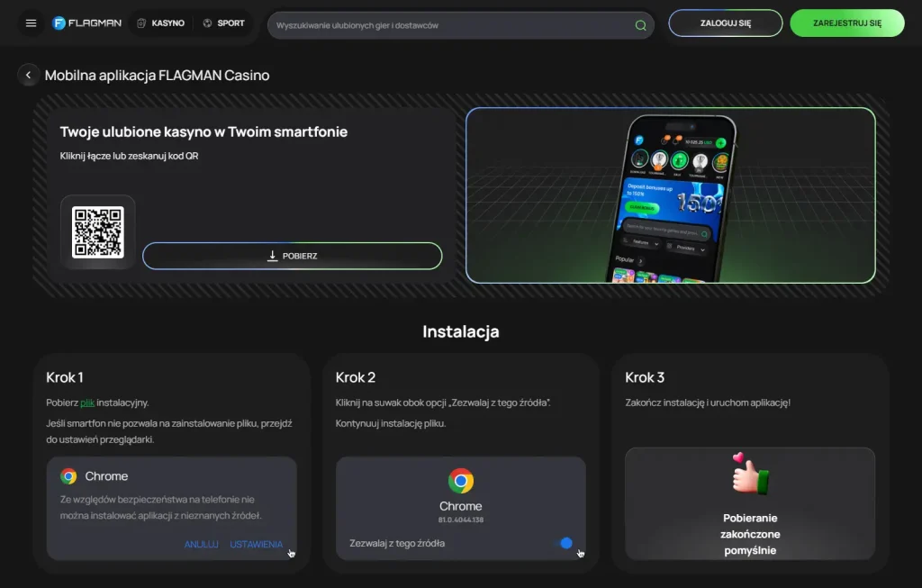Click 'Pobieranie zakończone pomyślnie' text
The width and height of the screenshot is (922, 588).
click(750, 535)
